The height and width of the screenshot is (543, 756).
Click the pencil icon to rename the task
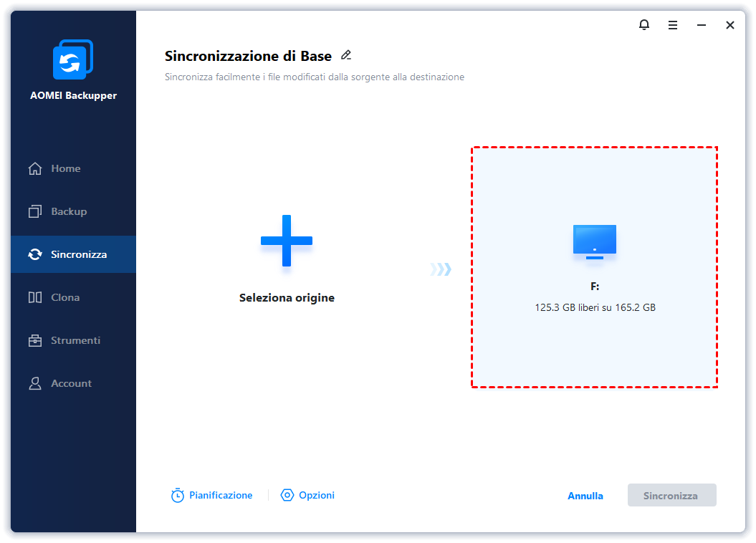(x=346, y=55)
